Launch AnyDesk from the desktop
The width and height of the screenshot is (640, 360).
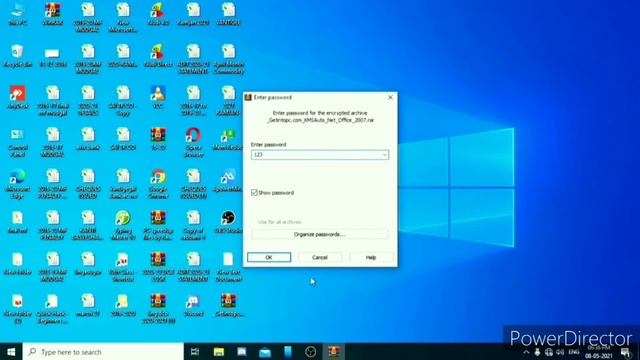click(x=18, y=98)
